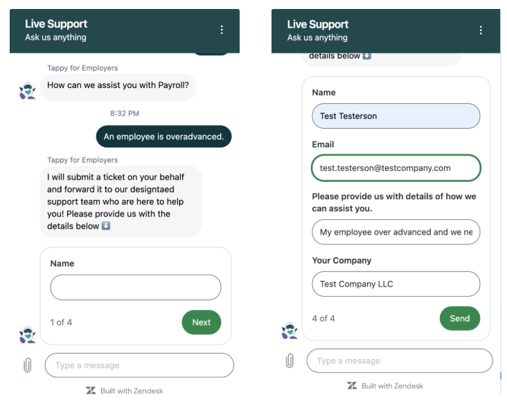Click the details field starting 'My employee over advanced'
The height and width of the screenshot is (420, 507).
[395, 232]
